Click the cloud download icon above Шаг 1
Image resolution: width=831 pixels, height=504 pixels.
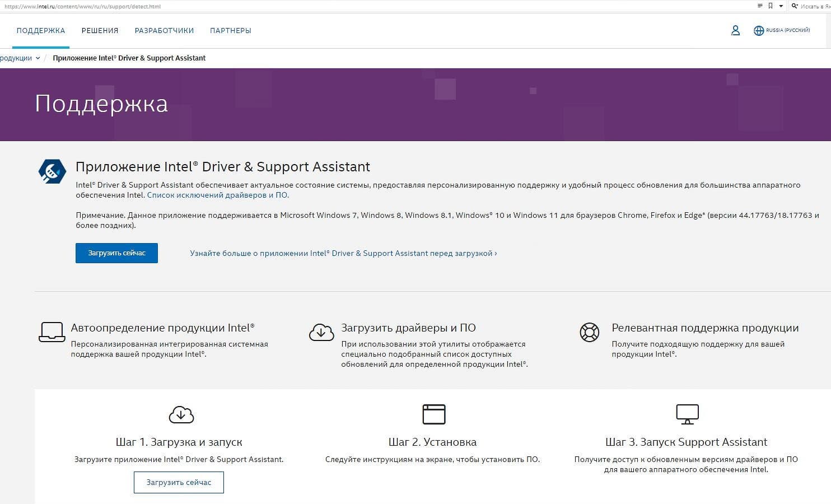[x=181, y=414]
